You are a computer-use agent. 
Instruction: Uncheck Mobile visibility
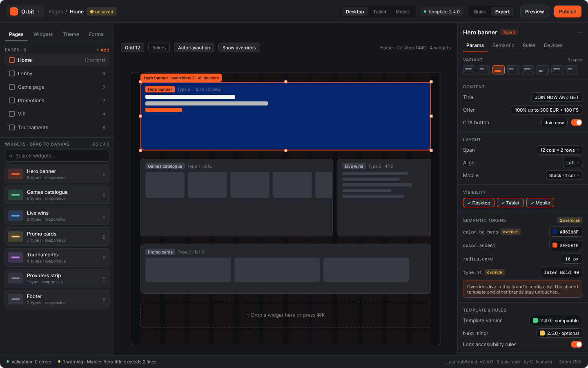pyautogui.click(x=540, y=203)
